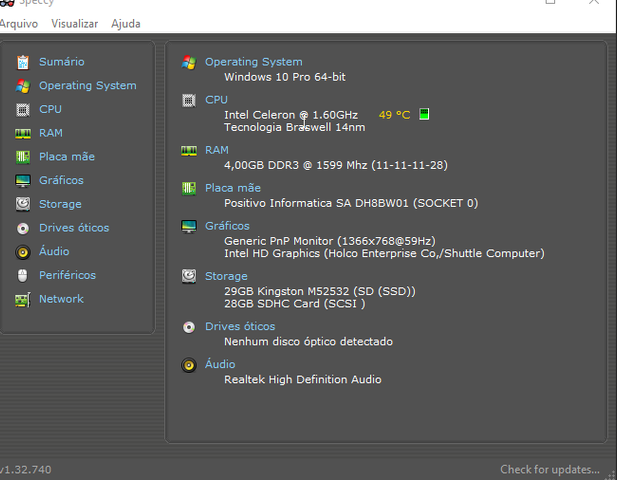
Task: Click the RAM module icon in sidebar
Action: click(23, 134)
